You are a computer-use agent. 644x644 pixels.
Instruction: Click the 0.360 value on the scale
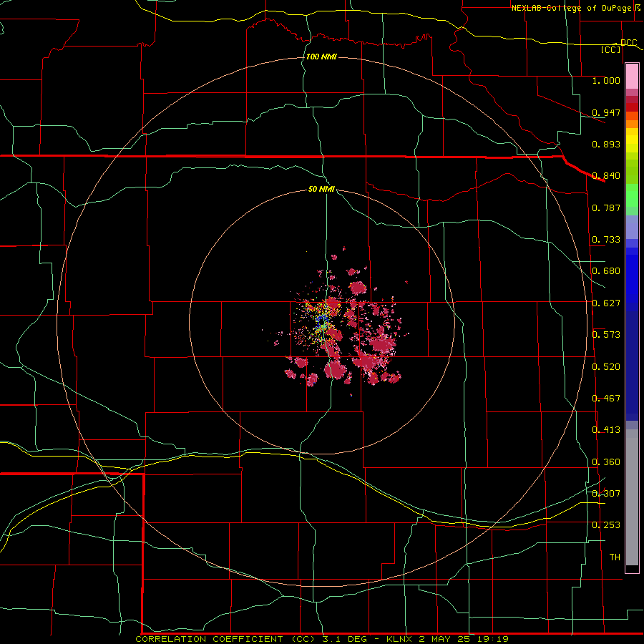(x=606, y=462)
